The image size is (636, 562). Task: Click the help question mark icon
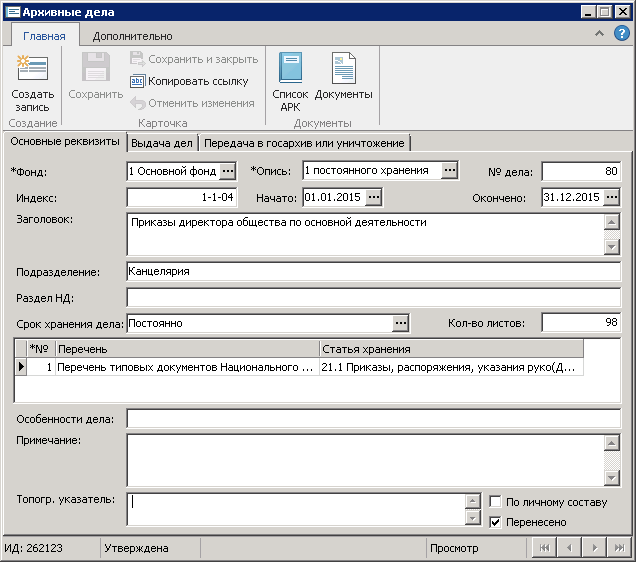click(x=621, y=34)
